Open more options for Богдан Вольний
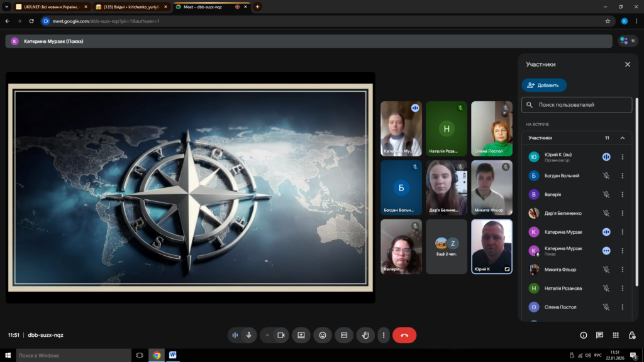The image size is (644, 362). (623, 176)
